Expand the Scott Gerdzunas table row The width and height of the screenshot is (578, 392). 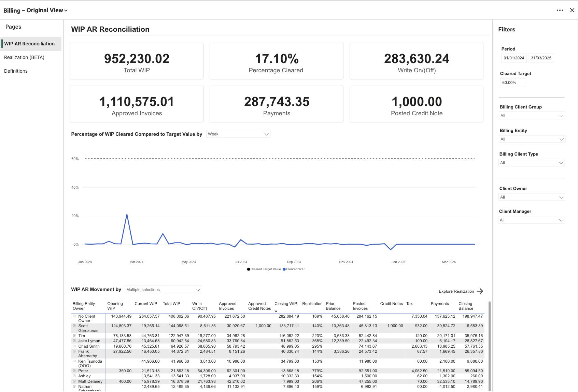coord(74,326)
